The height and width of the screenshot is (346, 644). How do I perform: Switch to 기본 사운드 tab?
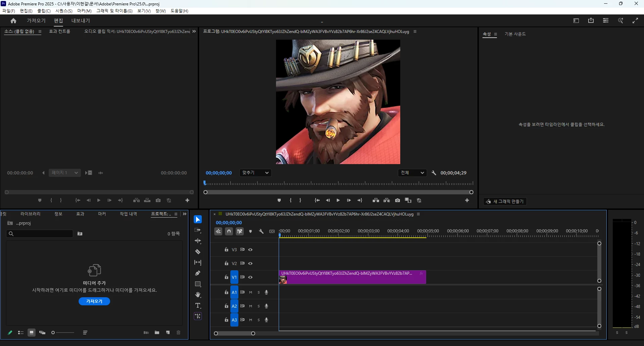(515, 34)
